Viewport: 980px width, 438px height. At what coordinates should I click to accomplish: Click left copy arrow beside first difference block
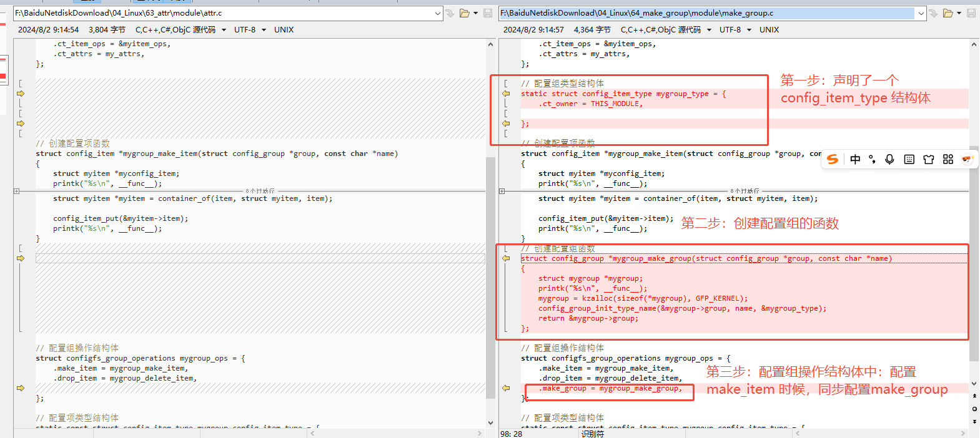click(x=21, y=94)
